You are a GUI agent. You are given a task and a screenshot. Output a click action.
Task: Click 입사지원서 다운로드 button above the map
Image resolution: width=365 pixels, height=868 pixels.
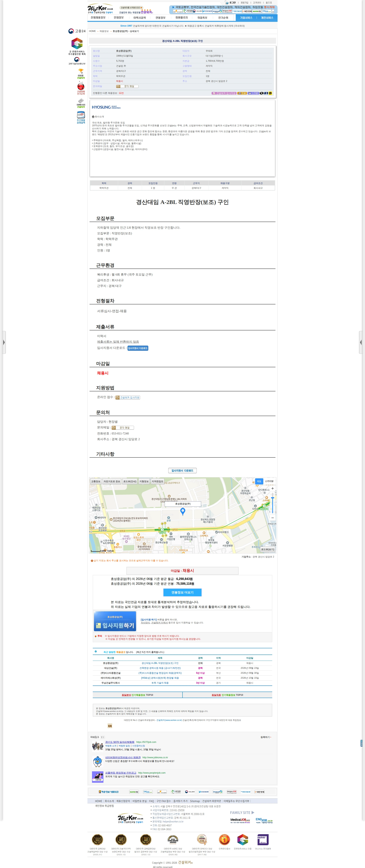[x=182, y=470]
